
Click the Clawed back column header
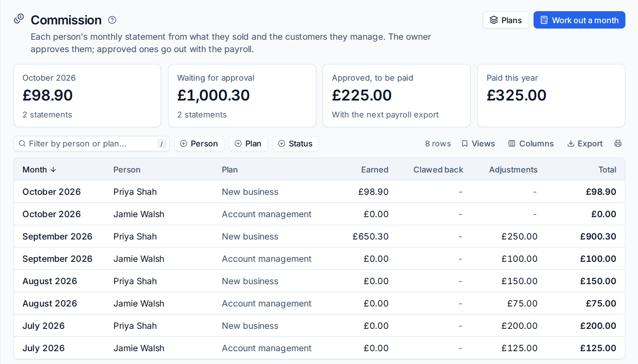click(x=438, y=170)
